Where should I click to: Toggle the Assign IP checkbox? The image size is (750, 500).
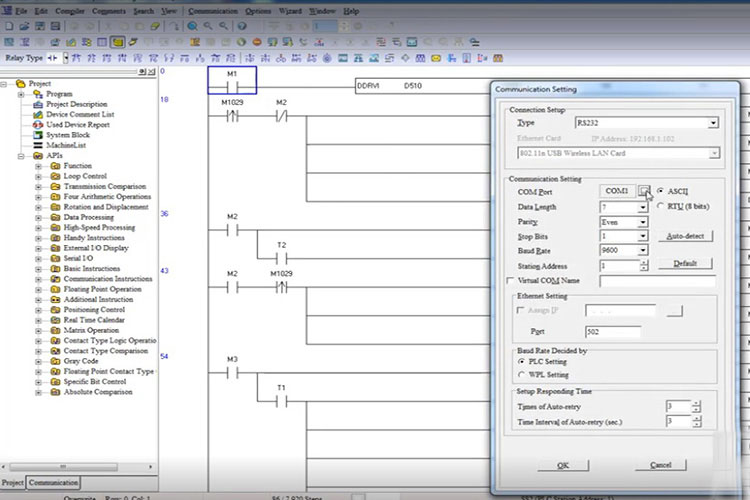(520, 310)
